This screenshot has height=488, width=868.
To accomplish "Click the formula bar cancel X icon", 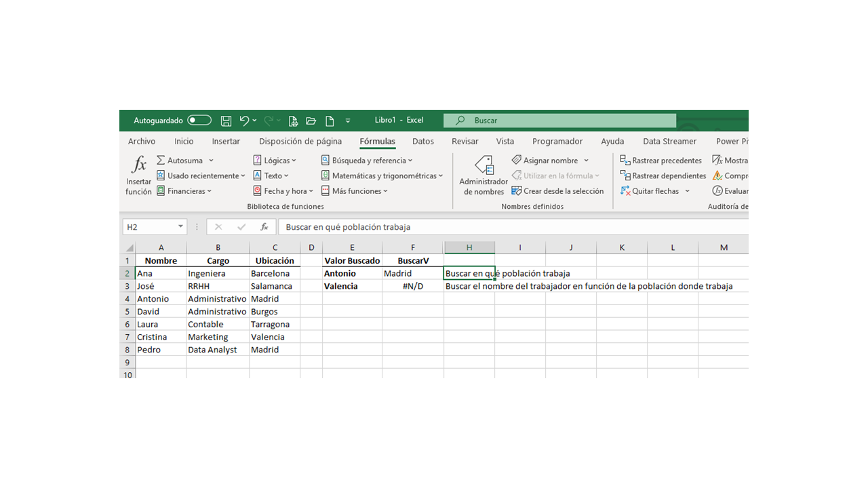I will [218, 227].
